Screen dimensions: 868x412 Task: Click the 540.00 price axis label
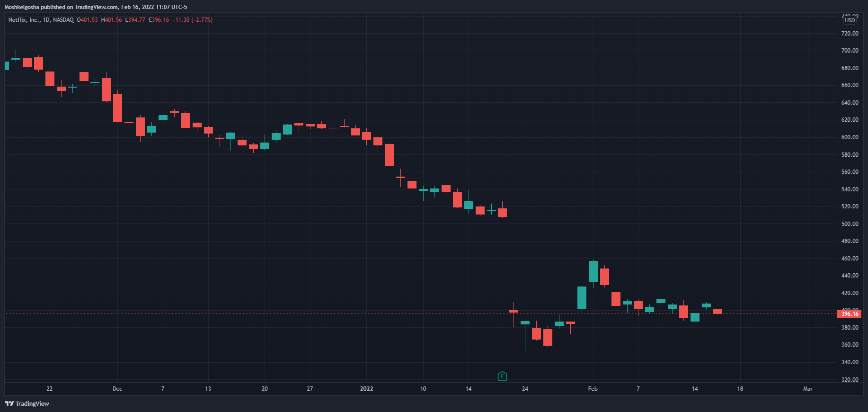850,189
